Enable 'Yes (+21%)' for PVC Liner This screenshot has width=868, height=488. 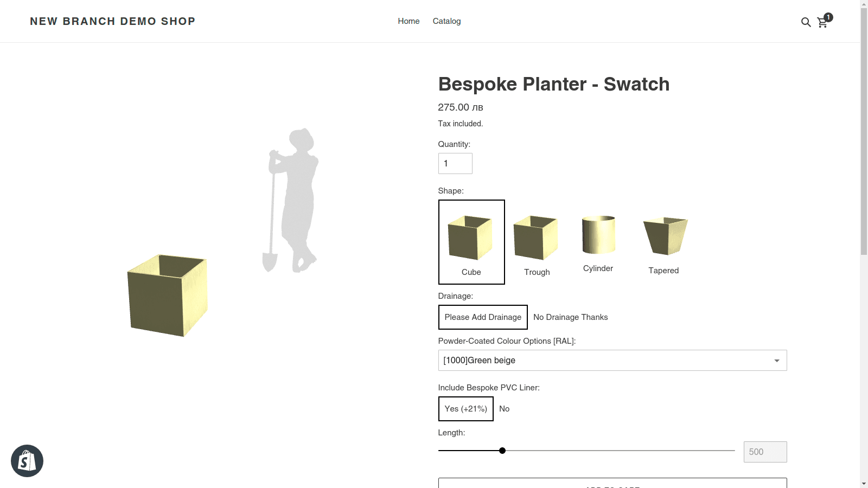click(x=465, y=409)
